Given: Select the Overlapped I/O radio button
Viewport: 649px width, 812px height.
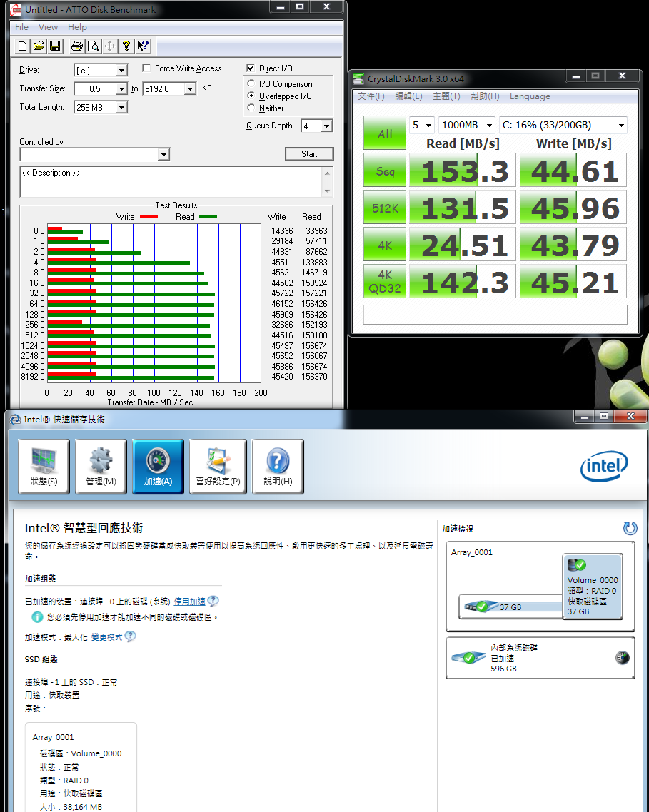Looking at the screenshot, I should tap(251, 96).
